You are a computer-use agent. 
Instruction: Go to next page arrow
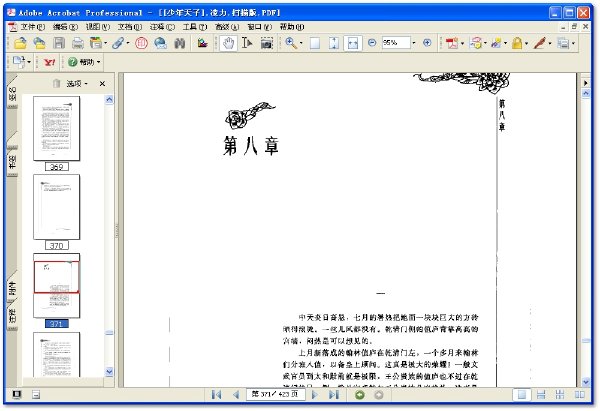click(x=315, y=395)
